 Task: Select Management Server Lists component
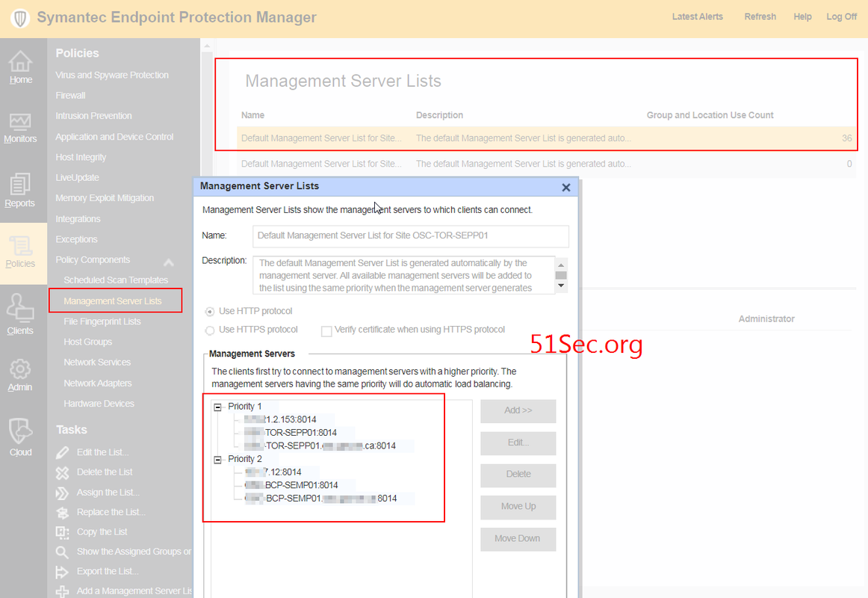[112, 301]
